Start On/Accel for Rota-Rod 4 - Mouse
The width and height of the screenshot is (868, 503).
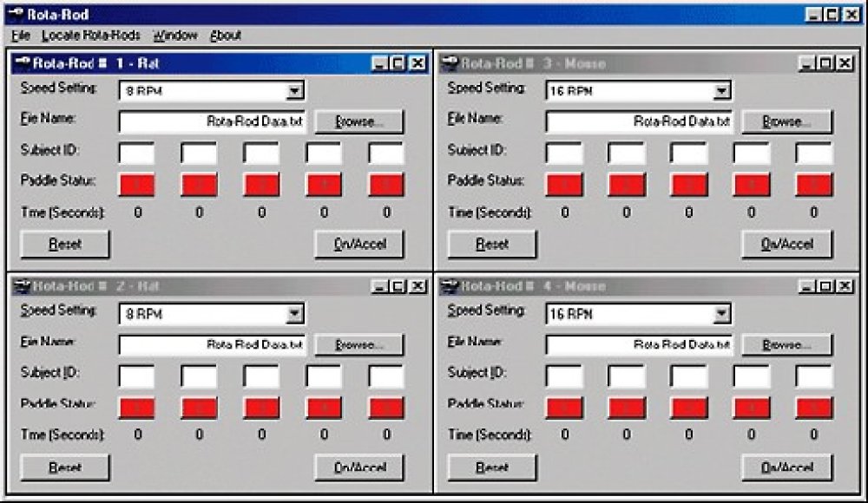pos(786,467)
